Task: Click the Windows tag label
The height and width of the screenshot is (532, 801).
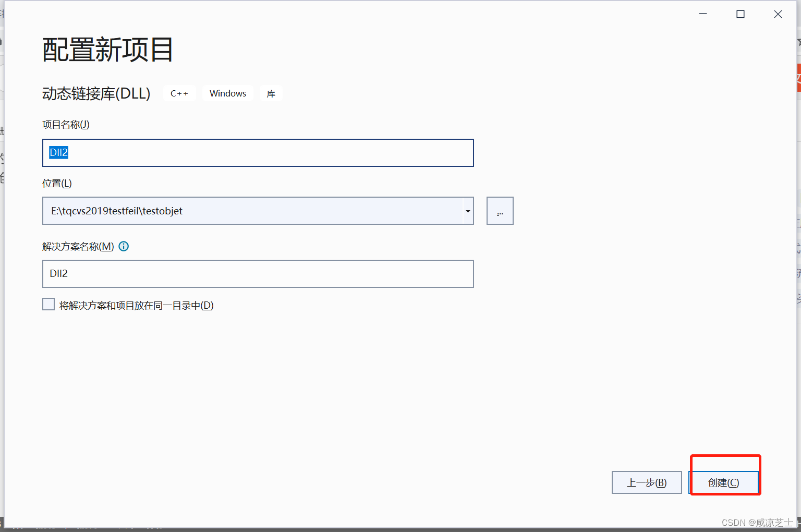Action: point(227,93)
